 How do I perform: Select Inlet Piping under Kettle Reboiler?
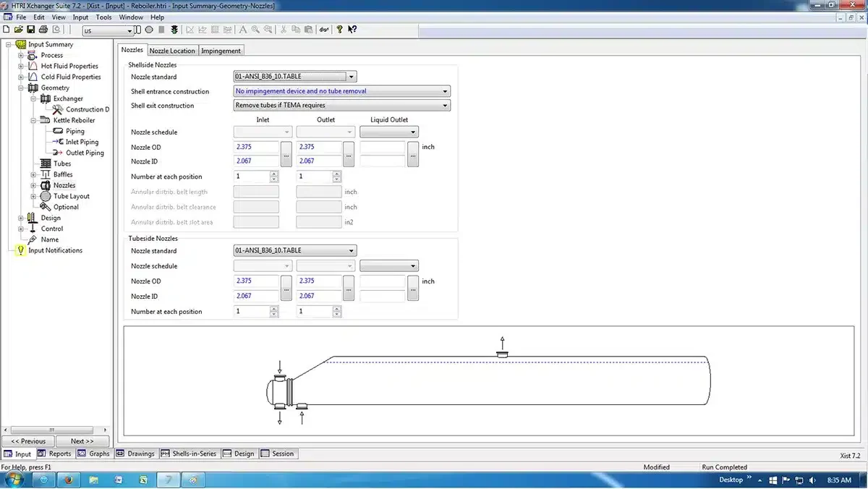[x=82, y=142]
